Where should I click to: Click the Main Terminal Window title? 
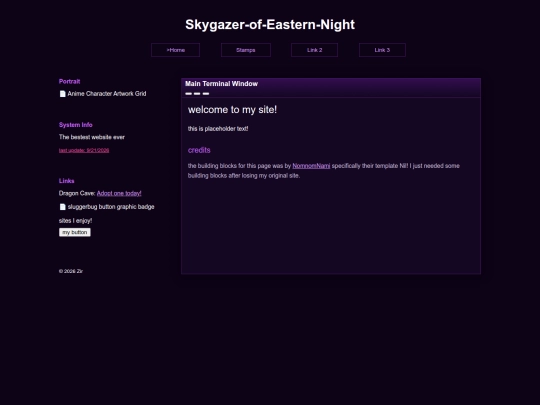(x=221, y=84)
